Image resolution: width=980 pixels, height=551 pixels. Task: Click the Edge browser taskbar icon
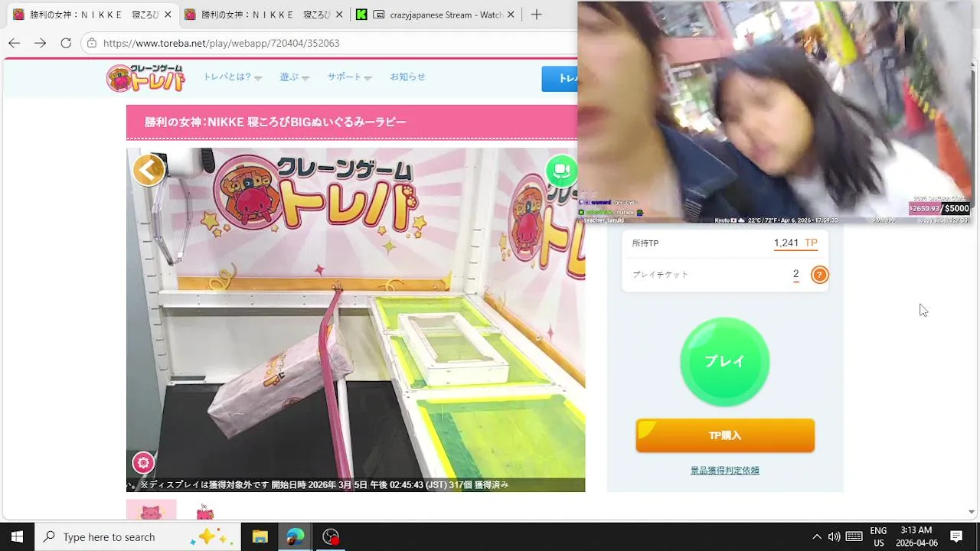(295, 536)
